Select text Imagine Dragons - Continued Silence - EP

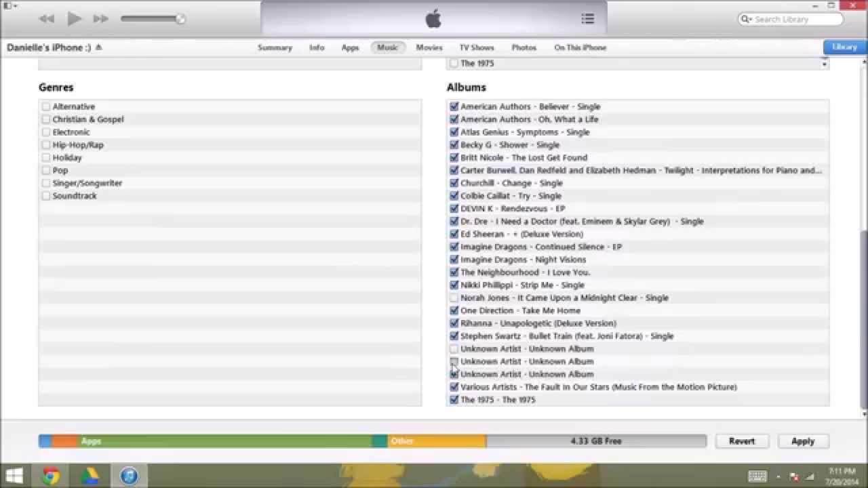click(541, 247)
